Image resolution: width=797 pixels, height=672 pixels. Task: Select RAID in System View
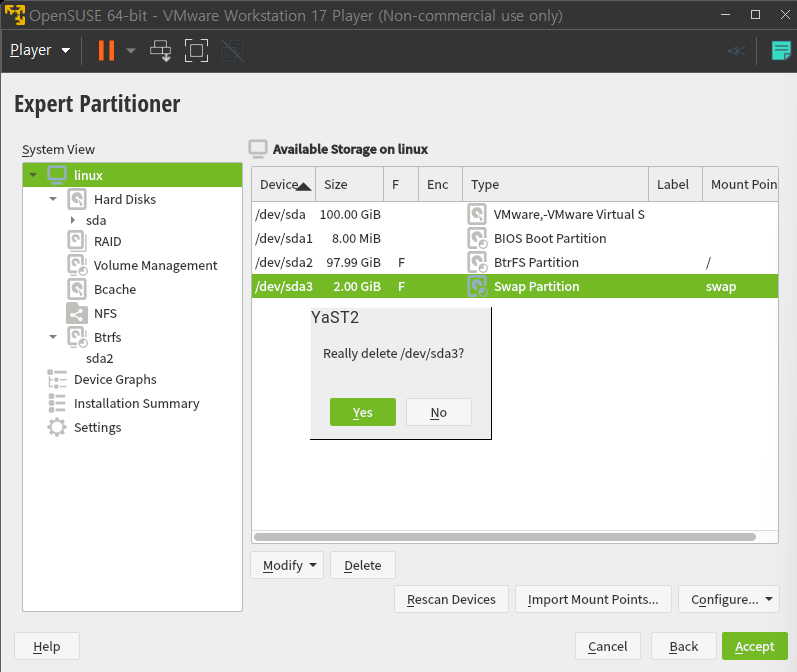point(107,241)
